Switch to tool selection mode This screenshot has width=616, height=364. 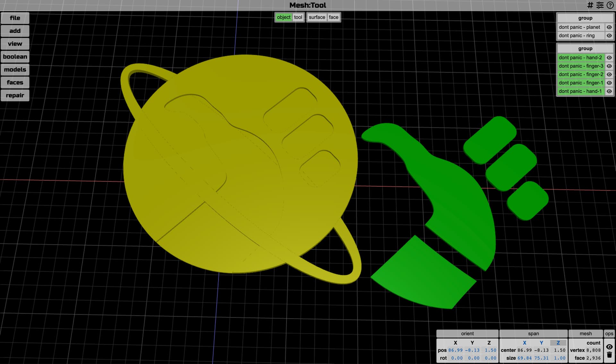(298, 17)
